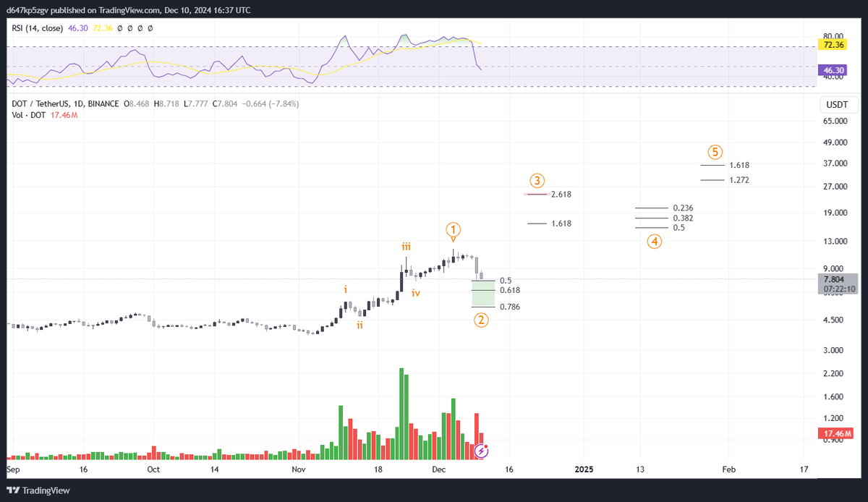Click the 80.00 RSI axis label
The image size is (868, 502).
coord(833,35)
